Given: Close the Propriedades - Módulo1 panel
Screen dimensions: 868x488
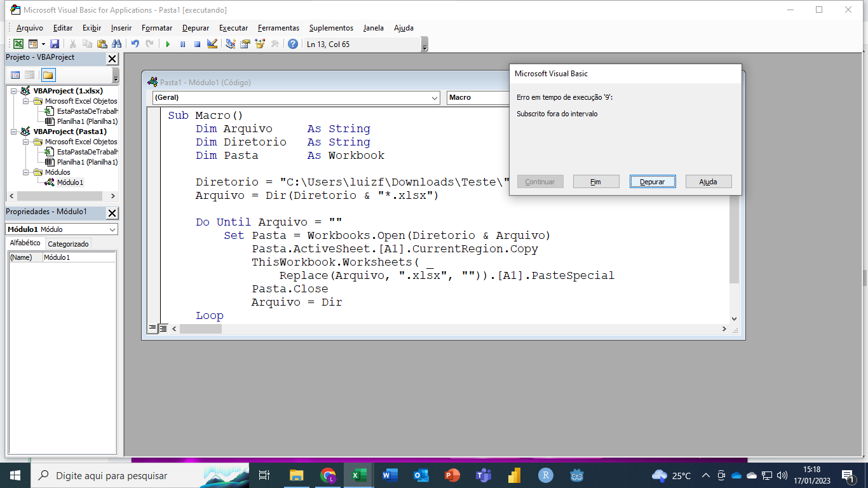Looking at the screenshot, I should point(112,213).
